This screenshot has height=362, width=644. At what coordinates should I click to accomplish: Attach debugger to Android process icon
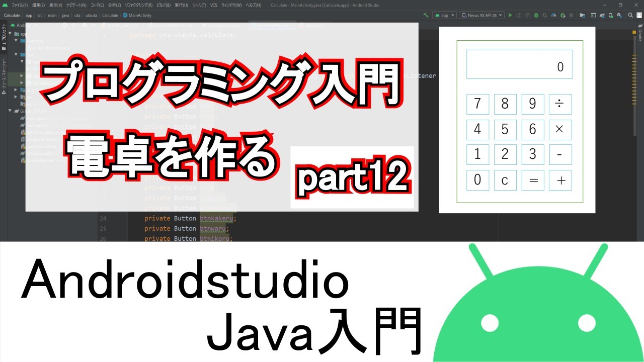pyautogui.click(x=562, y=15)
